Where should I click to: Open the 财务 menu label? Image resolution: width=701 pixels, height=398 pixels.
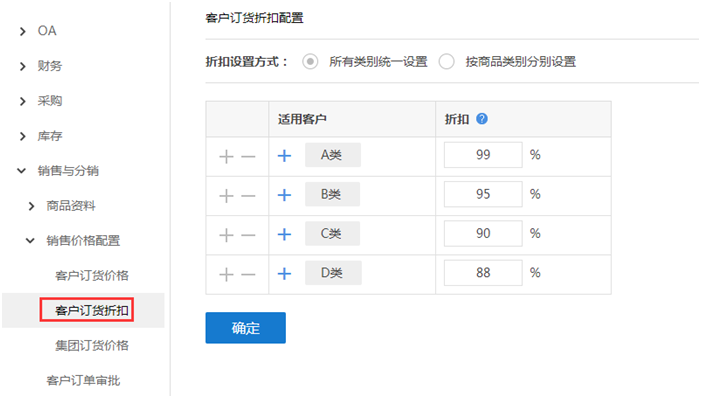point(50,66)
